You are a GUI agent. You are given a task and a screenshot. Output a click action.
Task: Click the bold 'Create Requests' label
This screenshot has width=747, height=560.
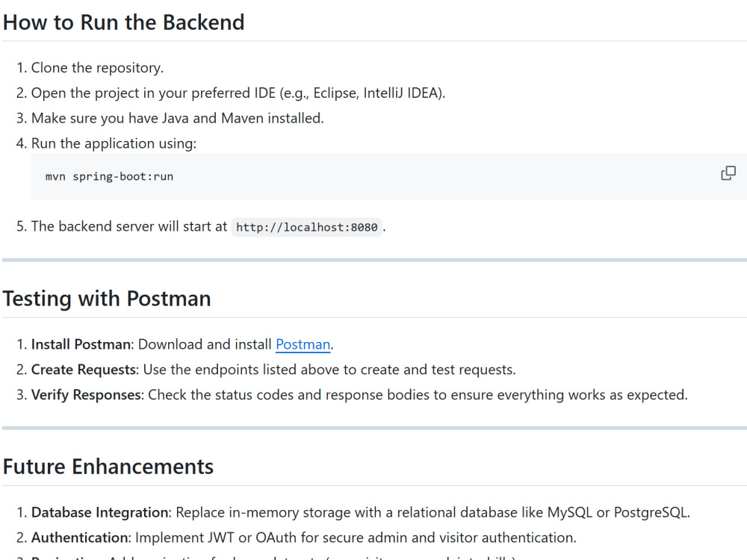84,370
